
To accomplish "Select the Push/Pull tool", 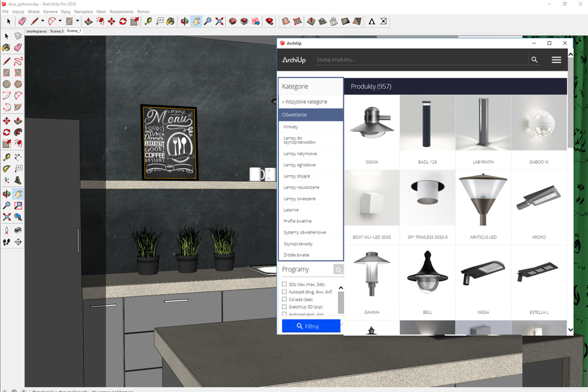I will point(18,121).
